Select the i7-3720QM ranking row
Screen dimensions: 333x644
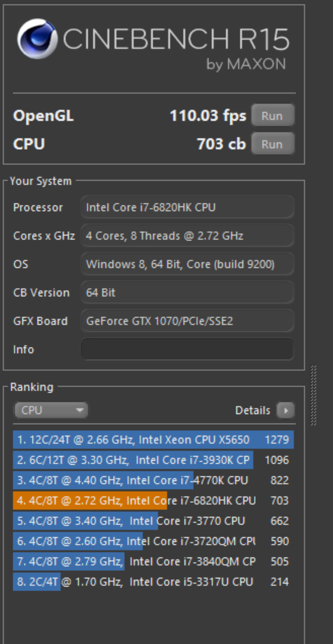[153, 541]
